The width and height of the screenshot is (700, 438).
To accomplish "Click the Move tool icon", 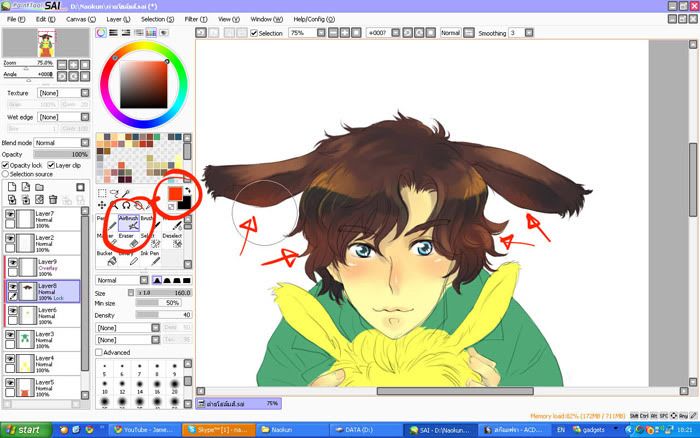I will point(101,205).
